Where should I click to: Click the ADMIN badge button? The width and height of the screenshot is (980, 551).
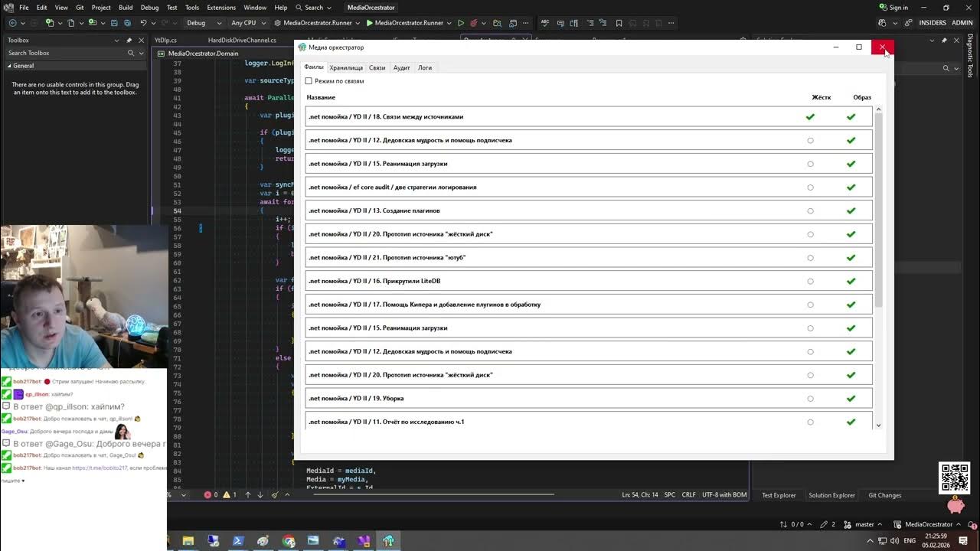tap(962, 23)
